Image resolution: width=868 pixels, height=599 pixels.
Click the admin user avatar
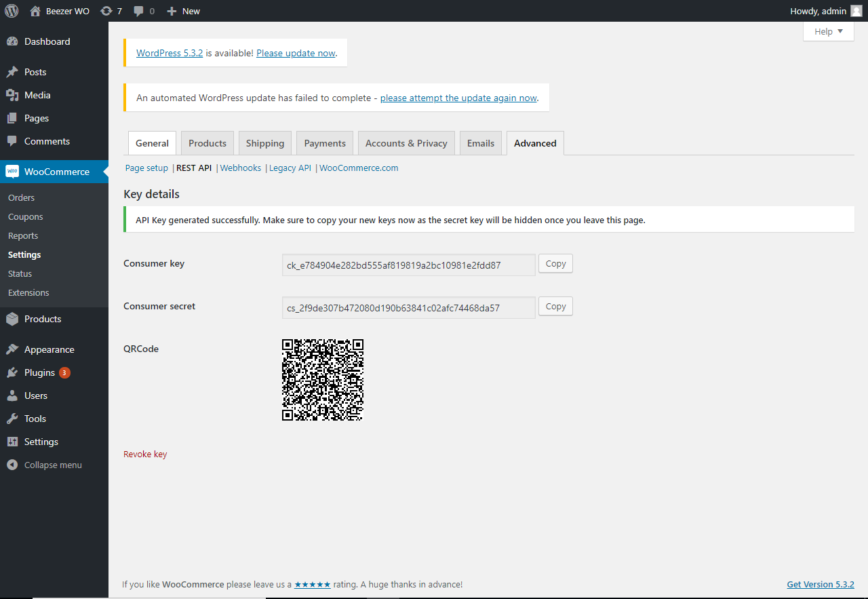[856, 11]
